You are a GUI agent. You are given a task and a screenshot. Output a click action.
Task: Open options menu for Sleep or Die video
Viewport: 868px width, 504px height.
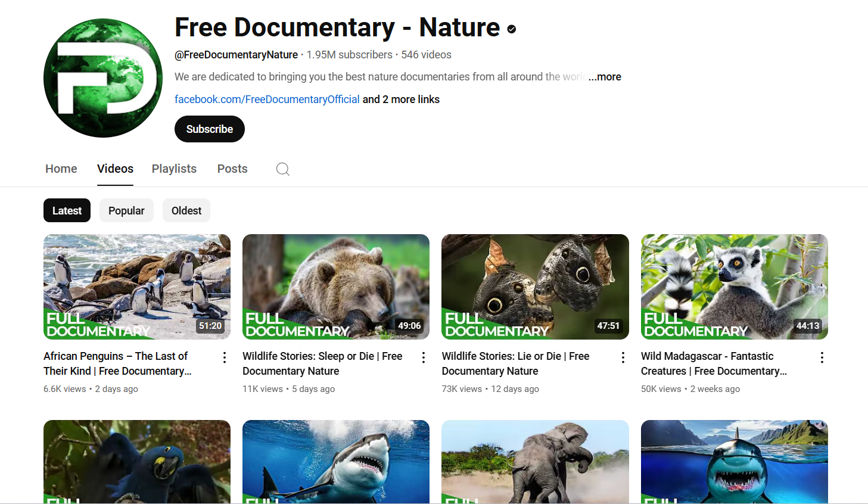click(424, 357)
